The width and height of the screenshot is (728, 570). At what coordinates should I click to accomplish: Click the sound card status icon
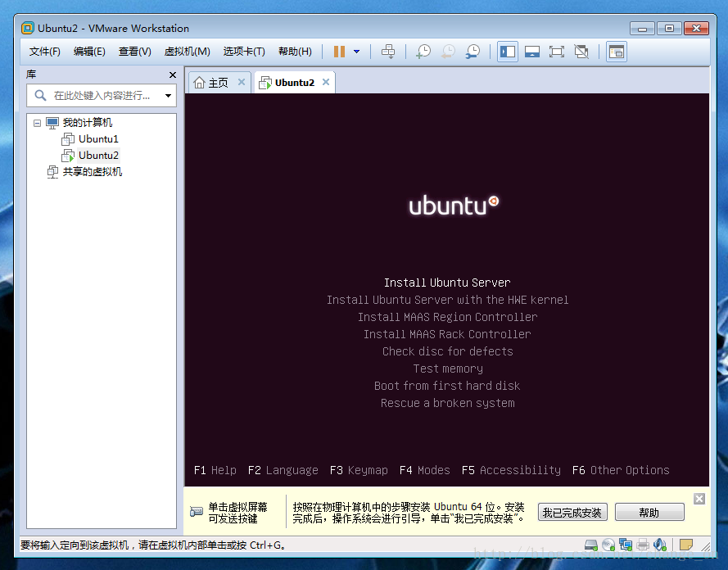pos(660,545)
